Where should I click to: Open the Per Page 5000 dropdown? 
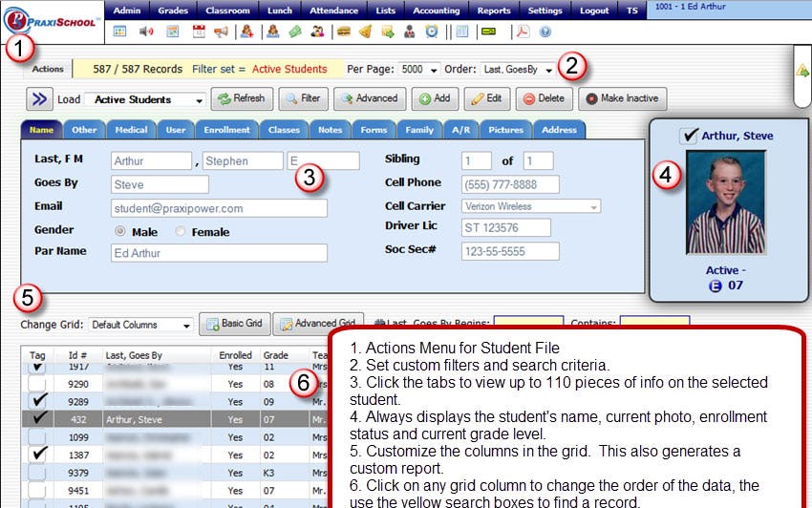[x=419, y=70]
